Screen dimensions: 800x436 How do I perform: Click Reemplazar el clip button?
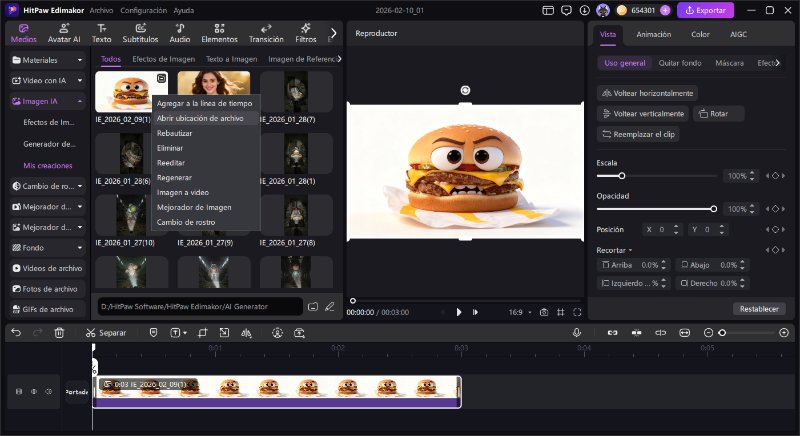pos(638,134)
